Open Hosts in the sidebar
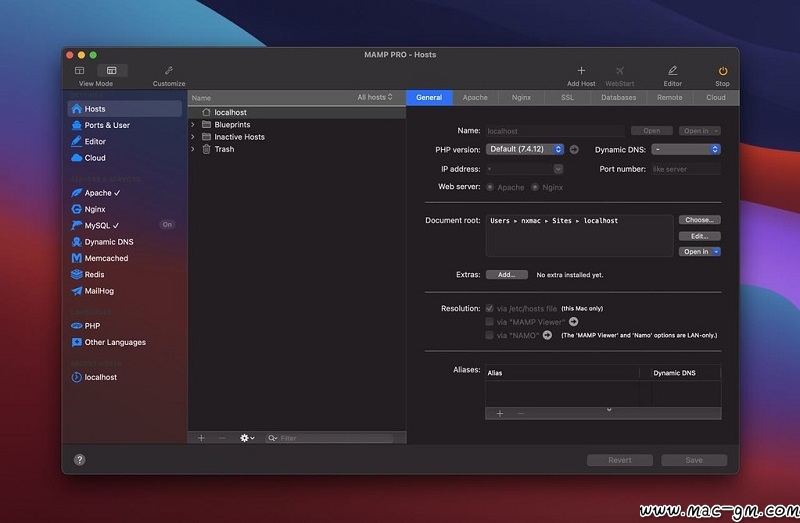The image size is (800, 523). pyautogui.click(x=124, y=109)
